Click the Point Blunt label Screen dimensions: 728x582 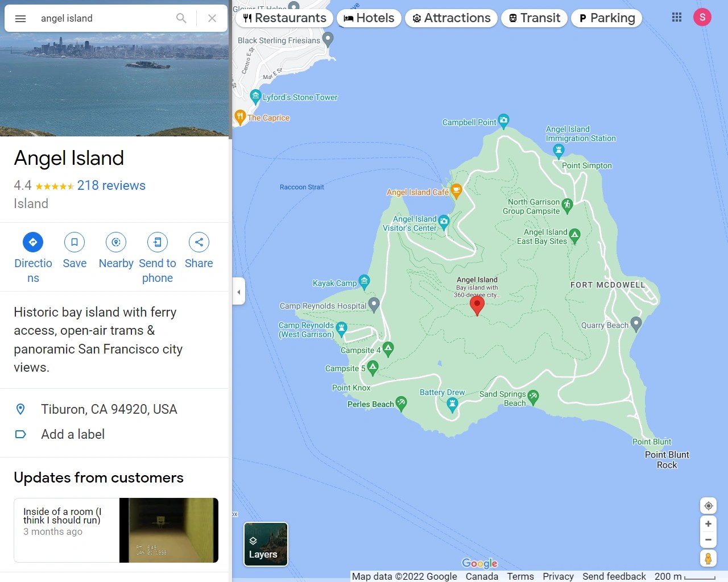[x=652, y=442]
